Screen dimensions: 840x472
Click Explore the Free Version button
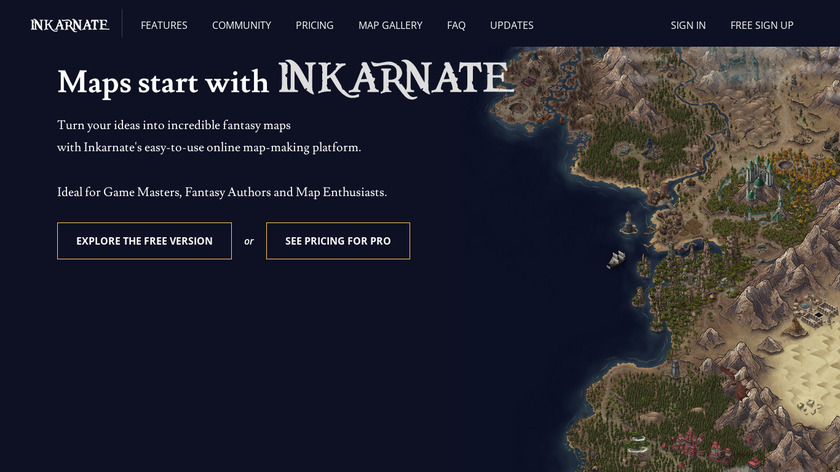pos(145,241)
